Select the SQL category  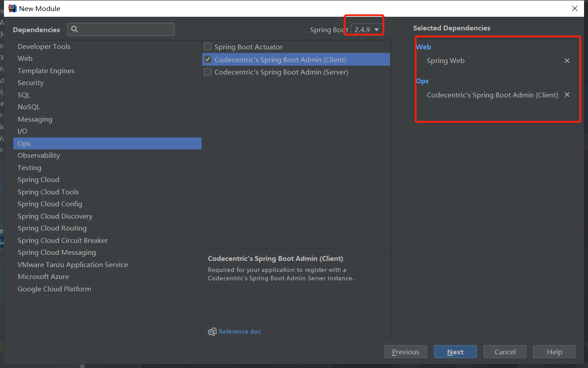click(107, 95)
